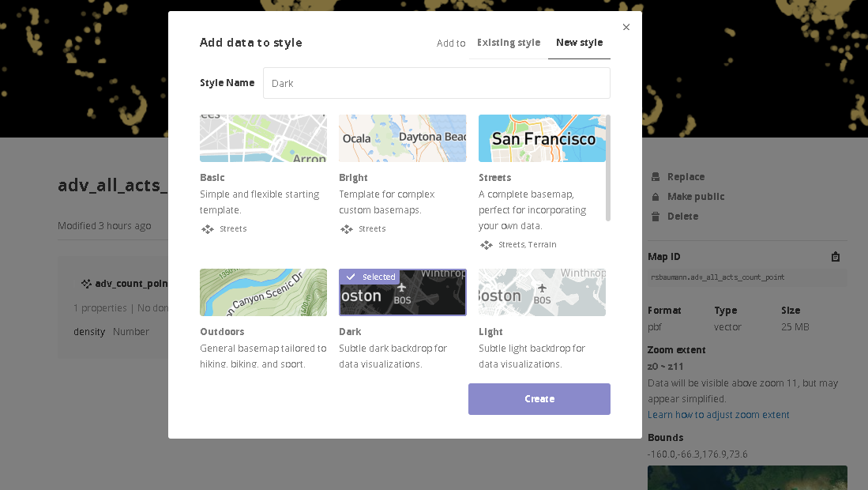Click the adv_count_point layer icon
The image size is (868, 490).
tap(86, 284)
